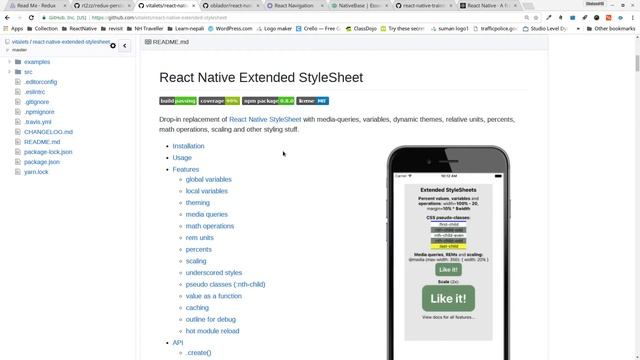
Task: Open vitalets / react-native-extended-stylesheet repo link
Action: (x=61, y=42)
